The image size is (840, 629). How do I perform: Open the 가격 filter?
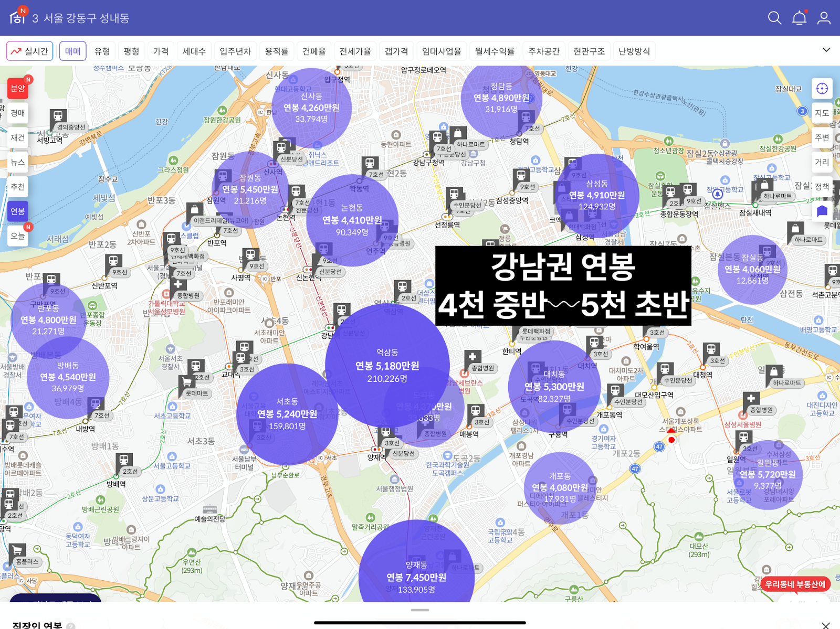pyautogui.click(x=161, y=51)
